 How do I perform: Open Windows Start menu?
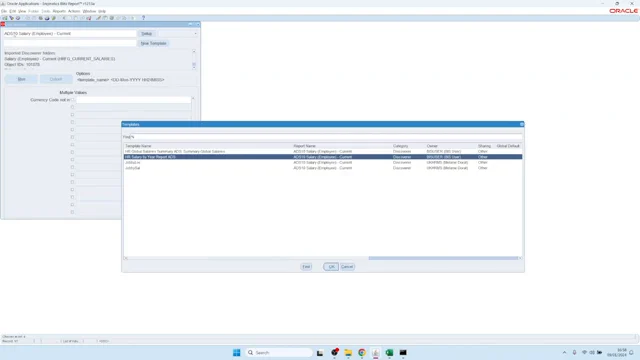237,353
